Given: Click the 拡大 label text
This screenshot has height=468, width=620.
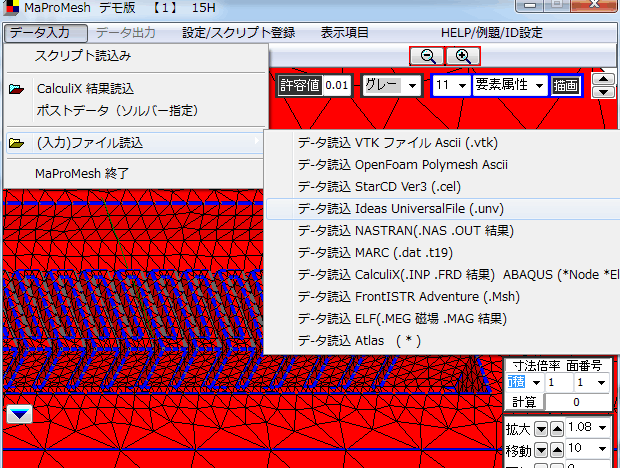Looking at the screenshot, I should [518, 429].
